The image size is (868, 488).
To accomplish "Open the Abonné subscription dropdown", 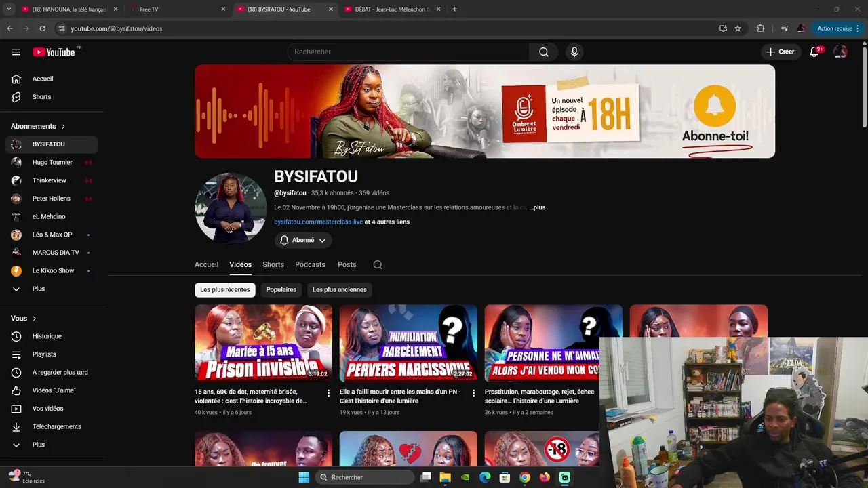I will point(303,240).
